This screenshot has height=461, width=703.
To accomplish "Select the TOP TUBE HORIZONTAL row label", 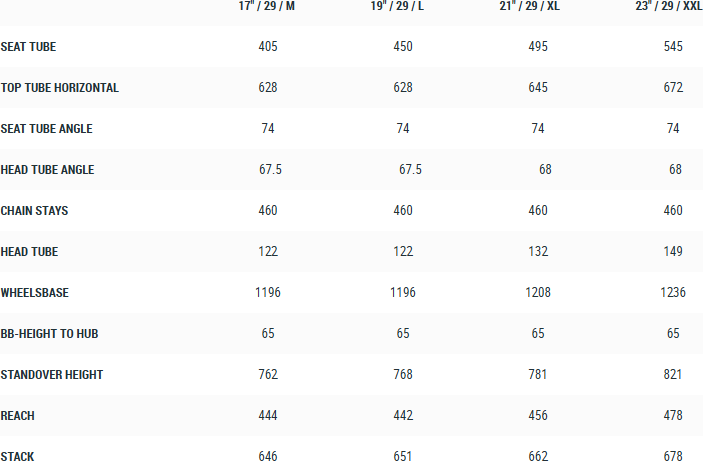I will pyautogui.click(x=60, y=88).
